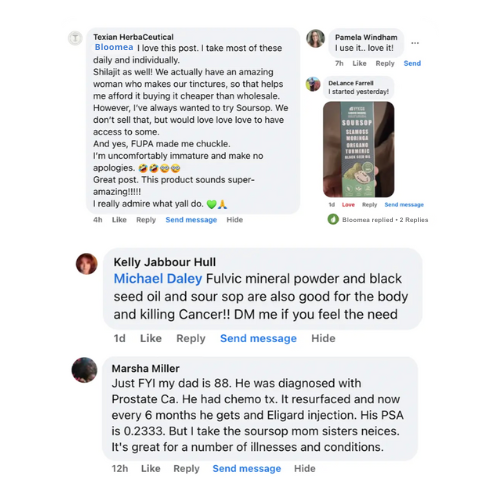Send message to Marsha Miller
The image size is (500, 500).
point(247,469)
